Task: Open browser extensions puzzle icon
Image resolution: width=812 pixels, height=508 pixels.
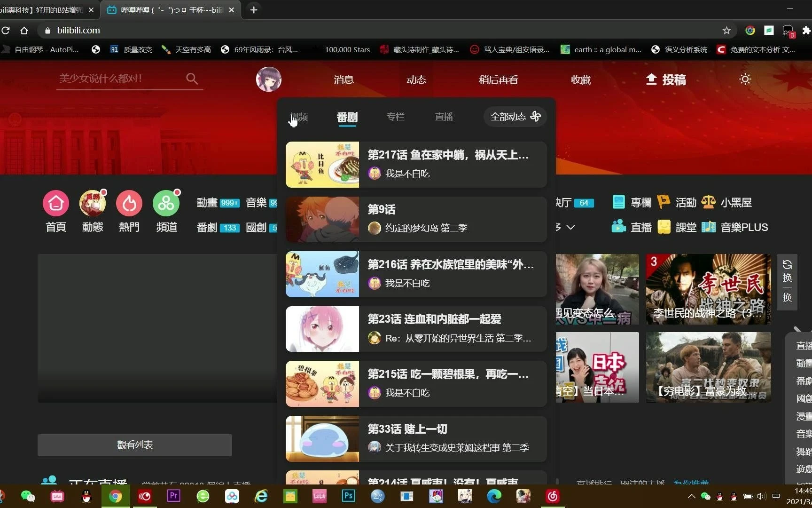Action: (806, 31)
